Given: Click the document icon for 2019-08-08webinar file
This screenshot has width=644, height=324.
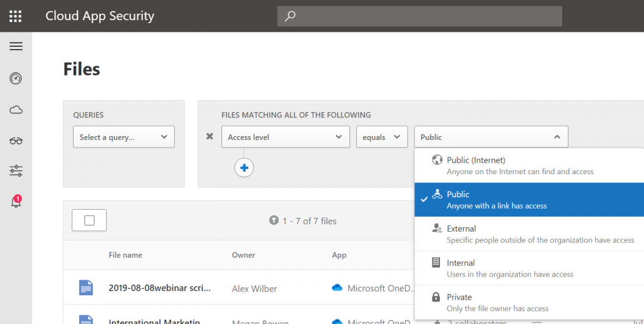Looking at the screenshot, I should coord(86,287).
